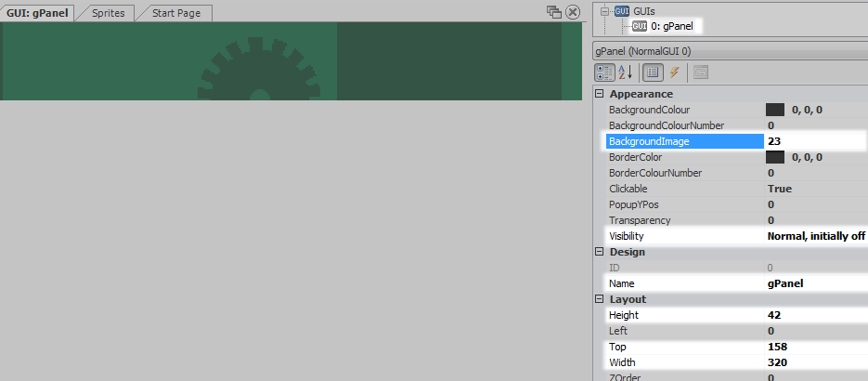Select the GUIs folder in tree
Screen dimensions: 868x381
point(644,11)
